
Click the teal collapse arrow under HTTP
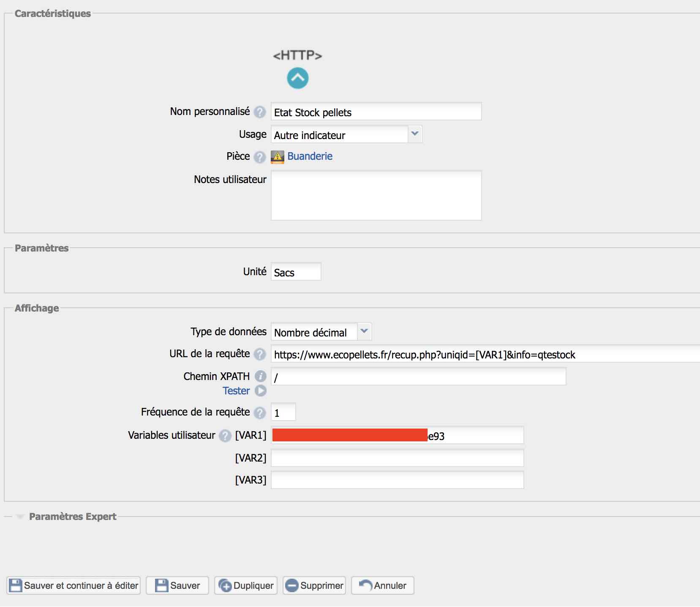tap(297, 78)
